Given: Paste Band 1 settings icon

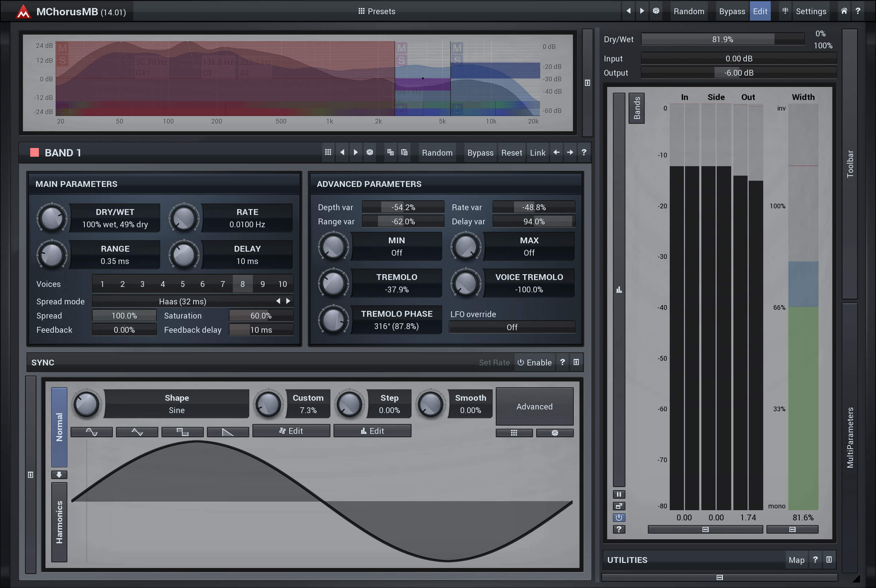Looking at the screenshot, I should [x=404, y=152].
